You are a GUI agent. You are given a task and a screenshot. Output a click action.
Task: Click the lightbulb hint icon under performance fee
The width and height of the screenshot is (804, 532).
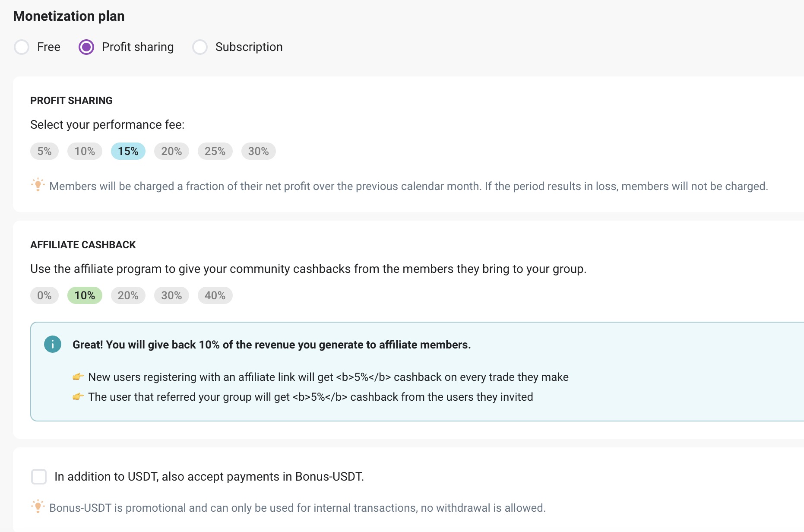(38, 185)
